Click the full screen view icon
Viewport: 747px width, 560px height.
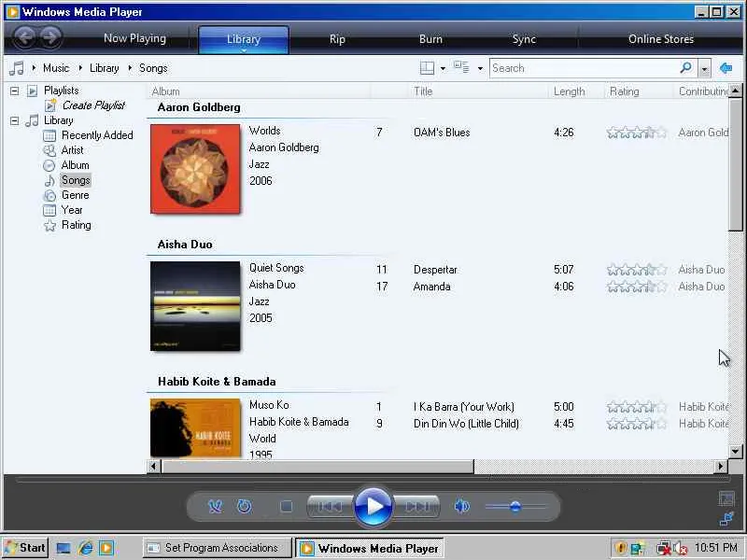click(x=726, y=498)
